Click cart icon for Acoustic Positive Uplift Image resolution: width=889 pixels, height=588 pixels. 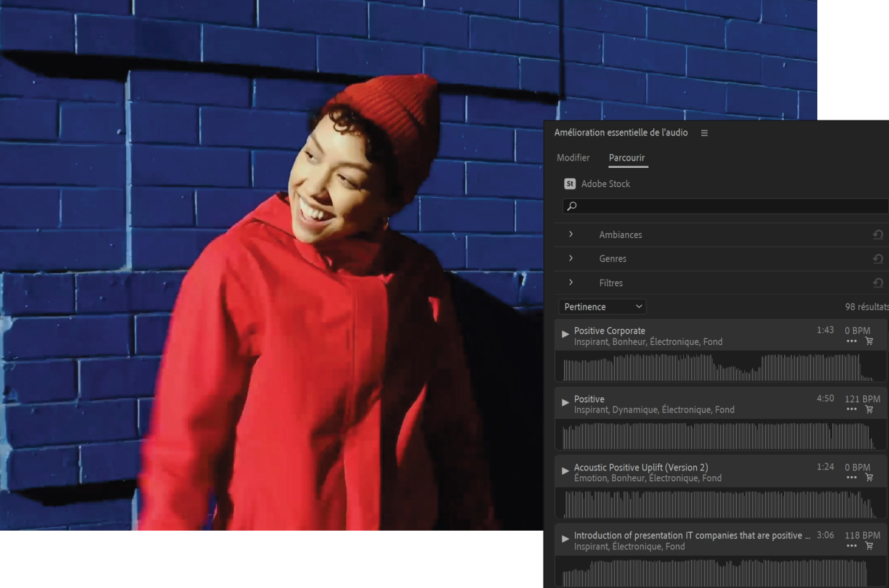coord(870,478)
